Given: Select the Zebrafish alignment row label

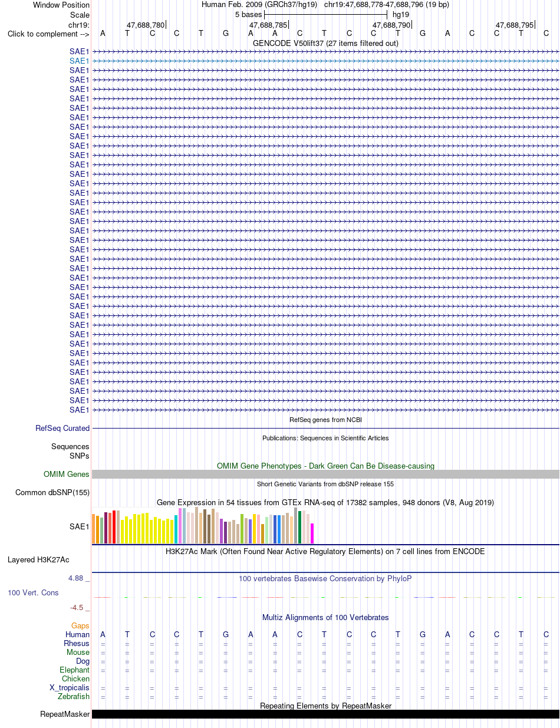Looking at the screenshot, I should pos(74,697).
